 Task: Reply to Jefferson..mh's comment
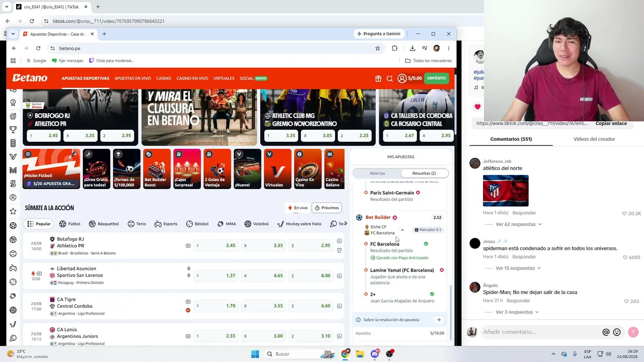[524, 213]
